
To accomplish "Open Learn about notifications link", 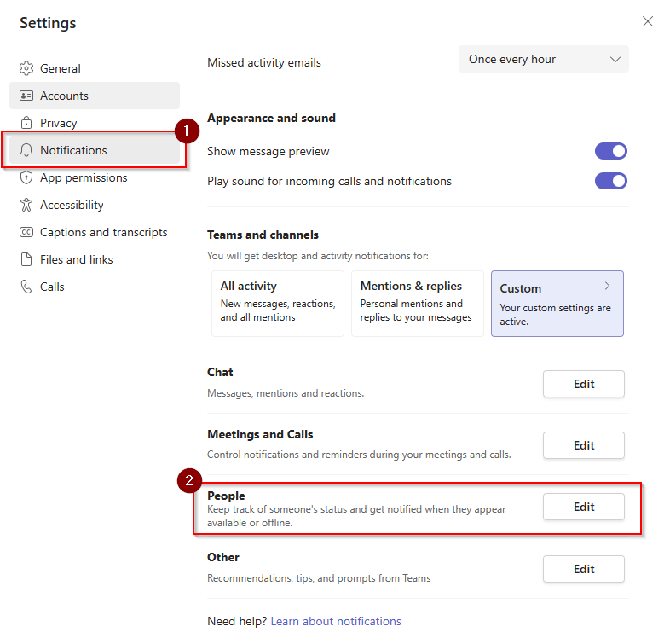I will (x=336, y=621).
